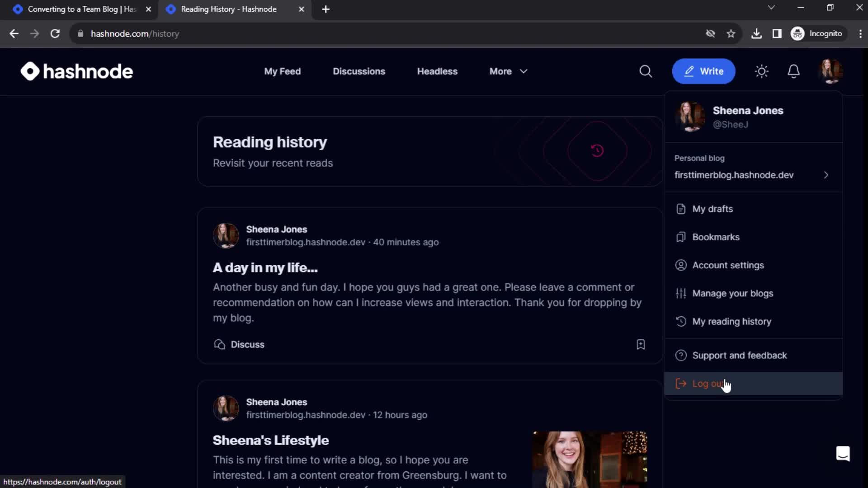Expand the More dropdown
Image resolution: width=868 pixels, height=488 pixels.
tap(509, 71)
